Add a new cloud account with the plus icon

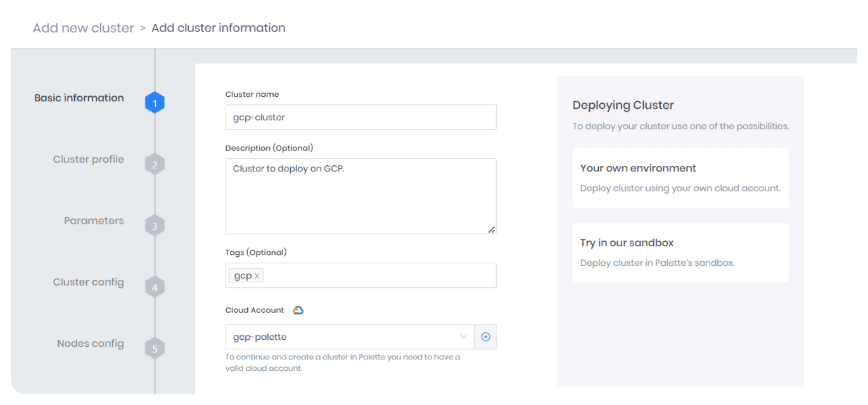(485, 337)
